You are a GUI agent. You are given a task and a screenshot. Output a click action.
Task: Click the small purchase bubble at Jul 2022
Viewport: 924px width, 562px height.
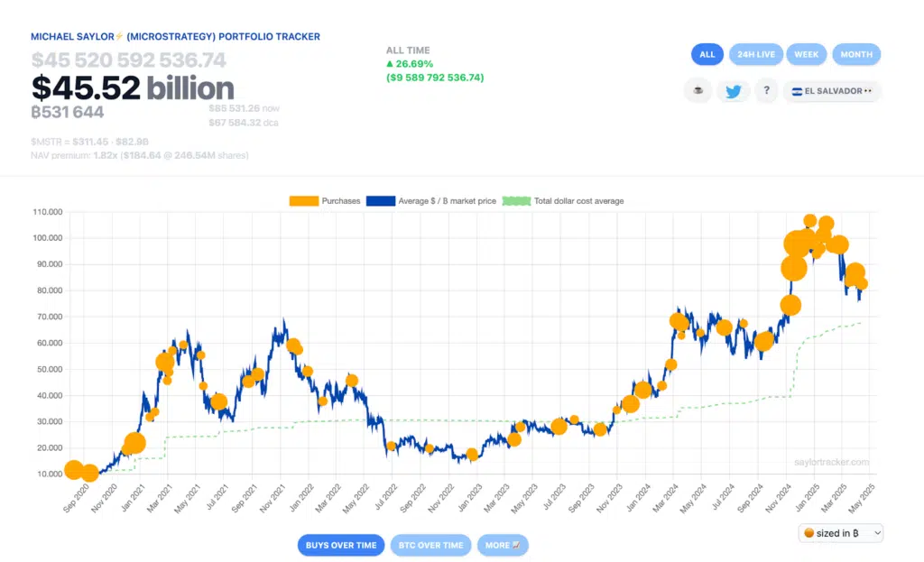(x=391, y=446)
